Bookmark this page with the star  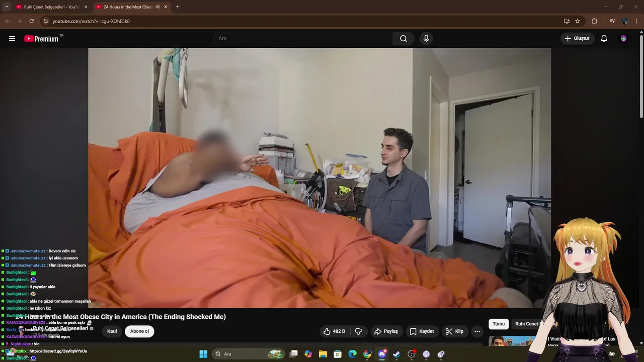coord(578,21)
